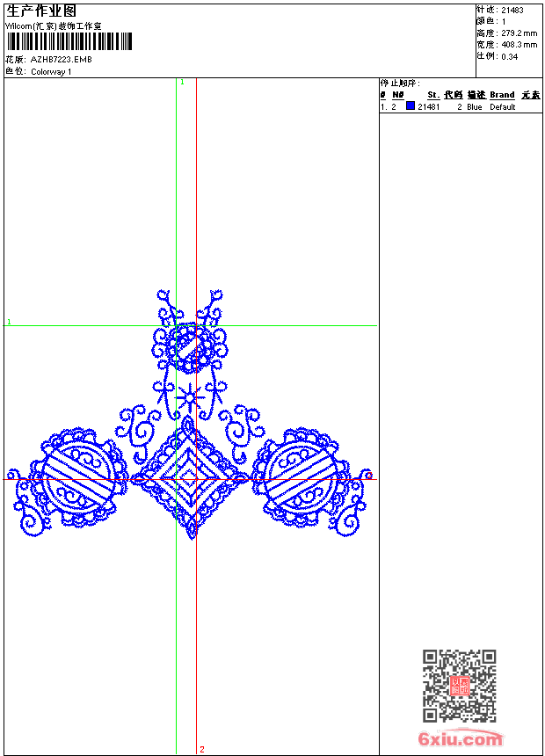
Task: Click the barcode under the worksheet title
Action: (69, 42)
